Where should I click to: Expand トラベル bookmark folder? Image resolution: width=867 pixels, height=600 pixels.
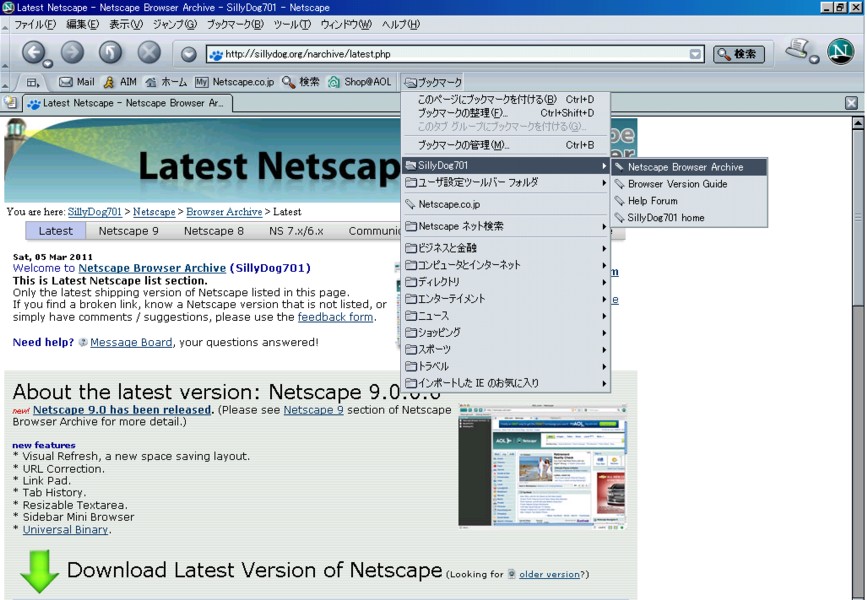(x=505, y=366)
